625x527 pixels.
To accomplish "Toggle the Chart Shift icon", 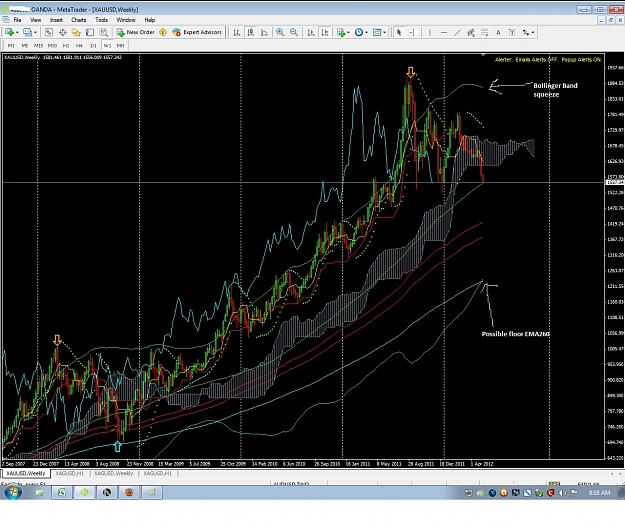I will (325, 32).
